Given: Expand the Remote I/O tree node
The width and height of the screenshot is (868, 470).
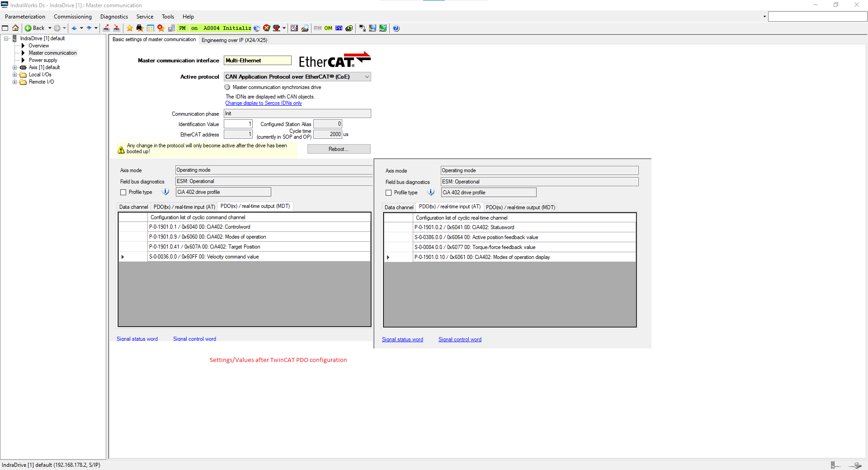Looking at the screenshot, I should pyautogui.click(x=14, y=82).
